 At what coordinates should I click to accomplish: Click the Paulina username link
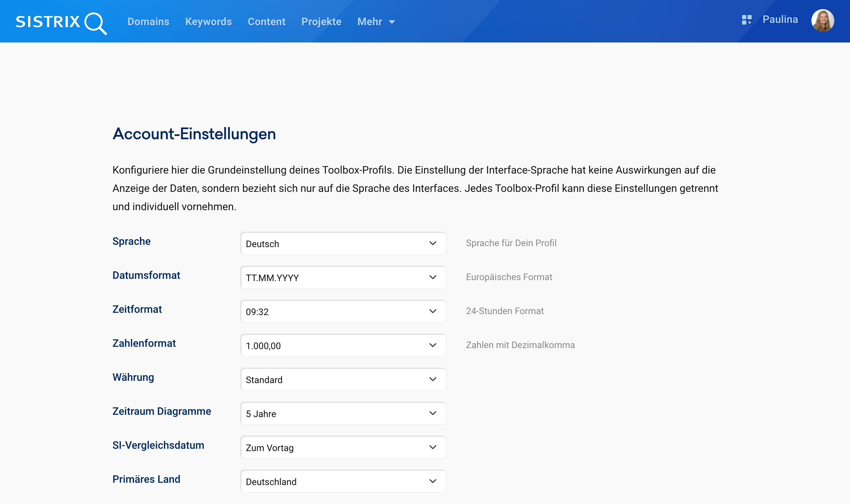(780, 19)
